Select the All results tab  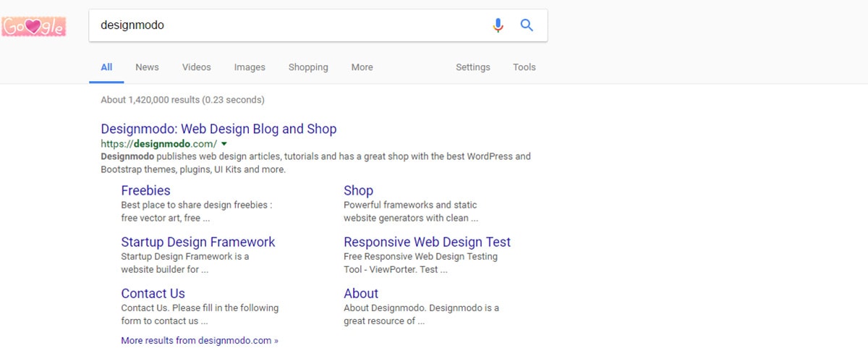[106, 67]
